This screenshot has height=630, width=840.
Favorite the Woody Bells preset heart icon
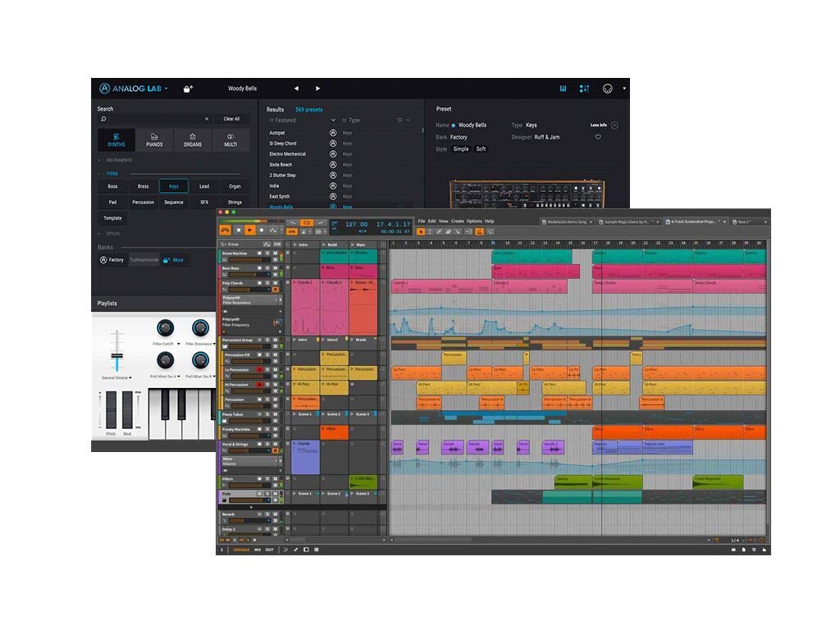pyautogui.click(x=598, y=137)
